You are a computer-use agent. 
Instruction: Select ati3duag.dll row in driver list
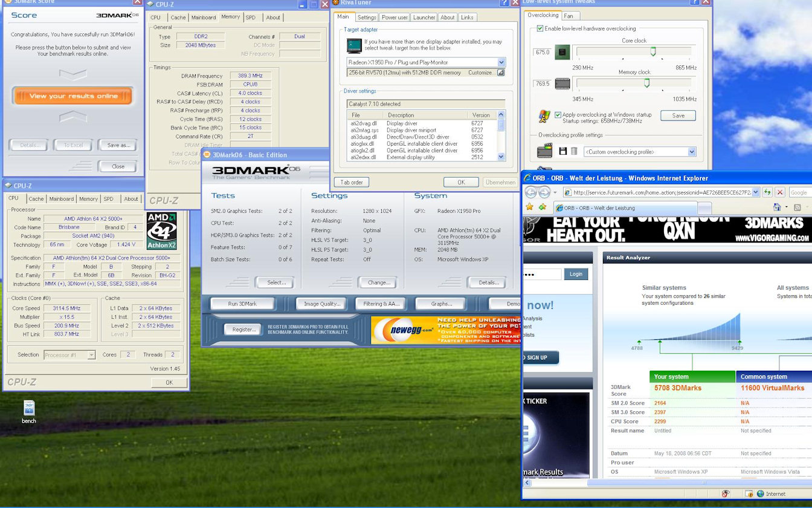(x=422, y=137)
